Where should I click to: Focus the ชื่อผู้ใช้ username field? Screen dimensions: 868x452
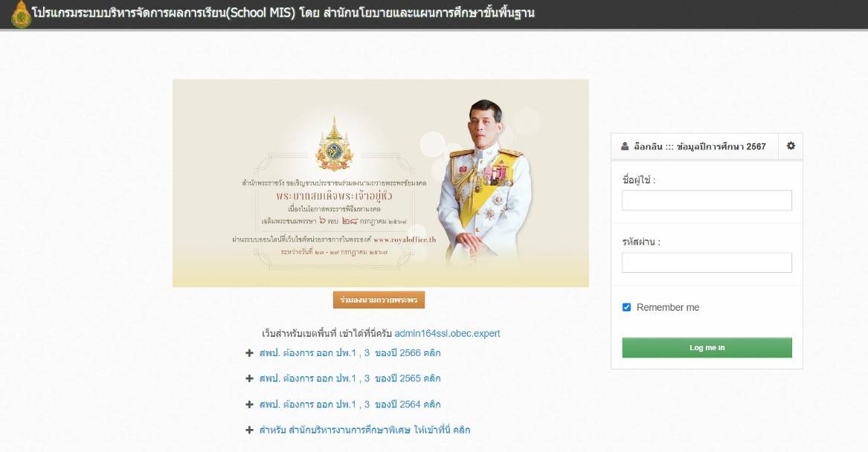[707, 200]
